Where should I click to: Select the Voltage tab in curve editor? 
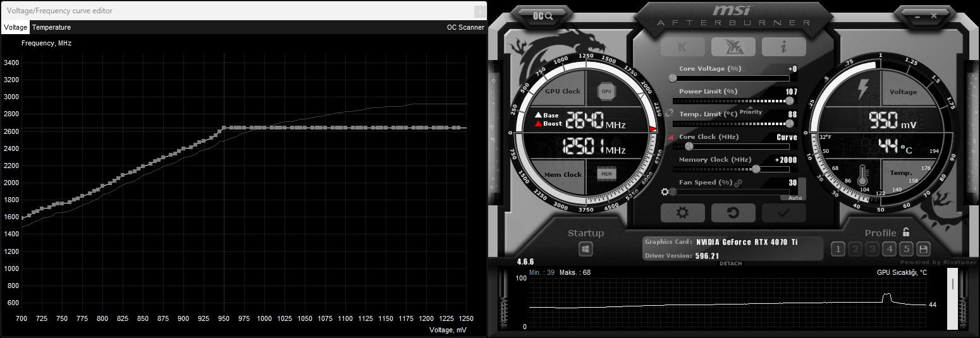pos(15,27)
